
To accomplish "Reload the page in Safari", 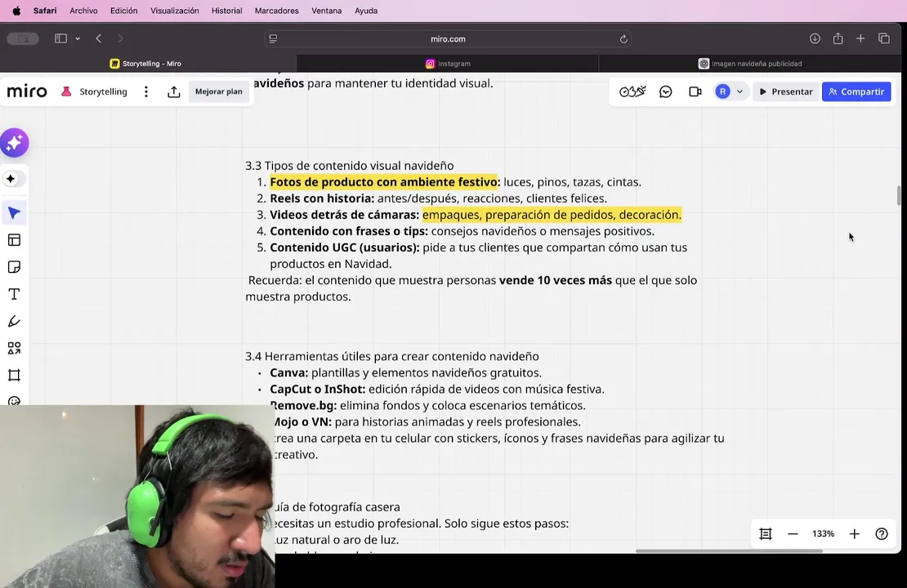I will coord(623,39).
